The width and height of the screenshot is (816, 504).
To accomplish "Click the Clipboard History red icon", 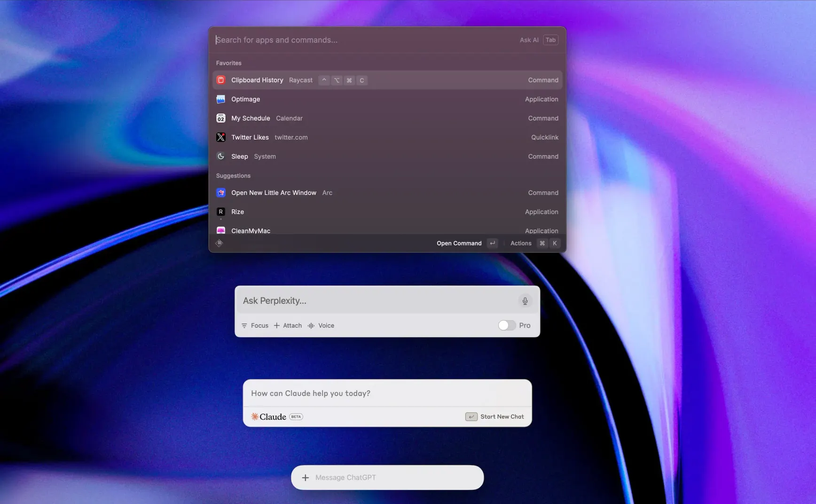I will click(221, 80).
